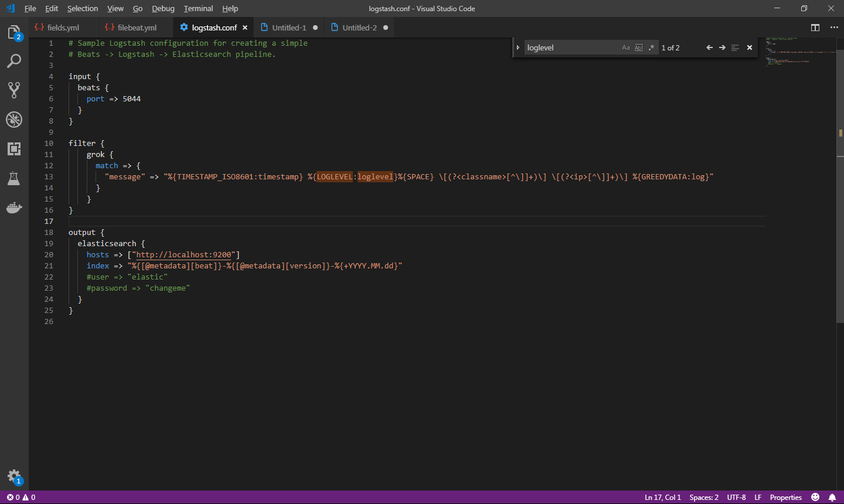Click the commented #password line

click(x=138, y=288)
